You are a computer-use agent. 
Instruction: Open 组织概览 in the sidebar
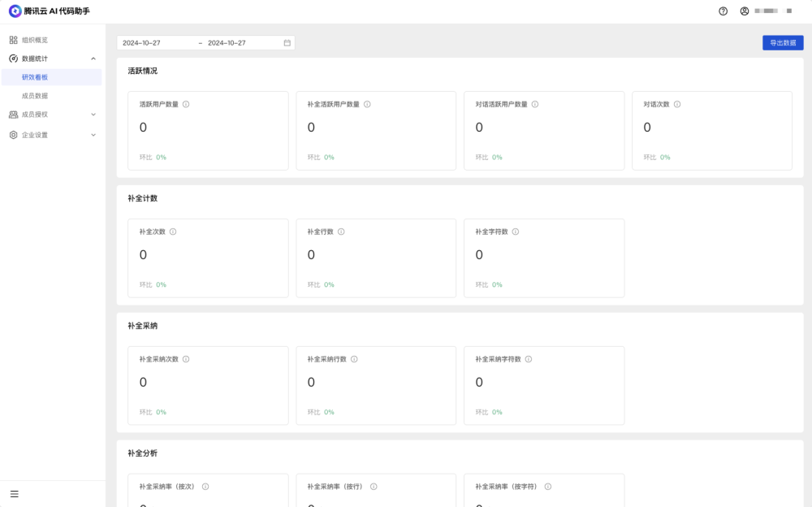point(35,40)
